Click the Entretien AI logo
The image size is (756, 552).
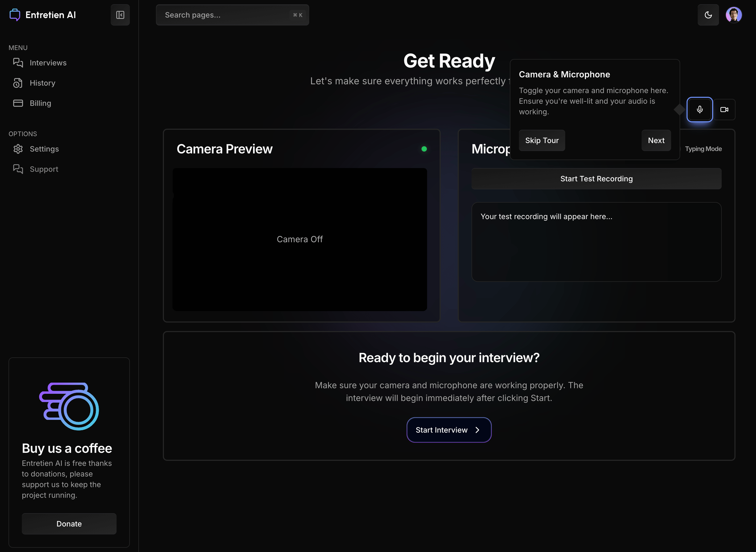tap(15, 15)
